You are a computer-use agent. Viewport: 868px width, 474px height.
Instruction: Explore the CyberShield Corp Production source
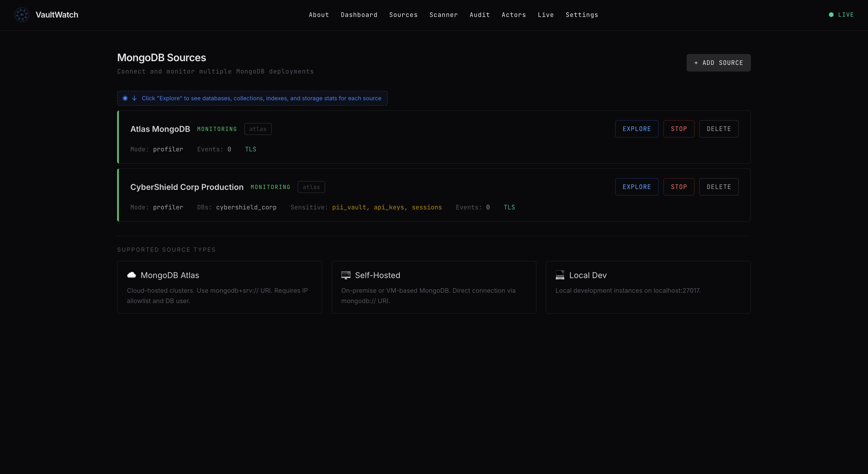[636, 187]
